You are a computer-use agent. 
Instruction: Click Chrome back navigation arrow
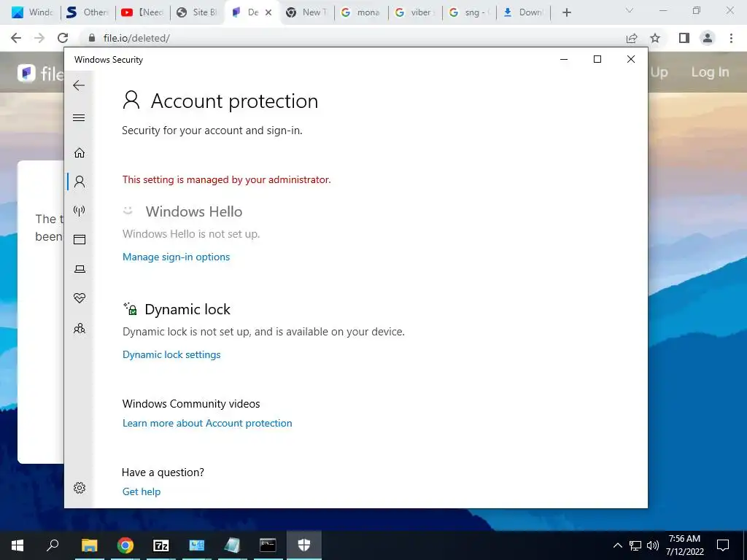tap(16, 38)
